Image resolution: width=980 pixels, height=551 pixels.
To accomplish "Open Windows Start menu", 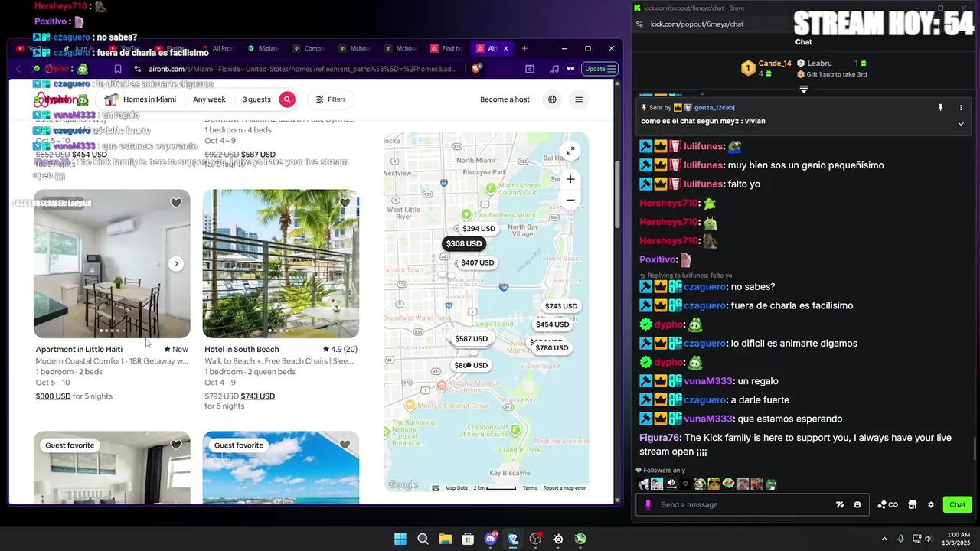I will tap(400, 539).
